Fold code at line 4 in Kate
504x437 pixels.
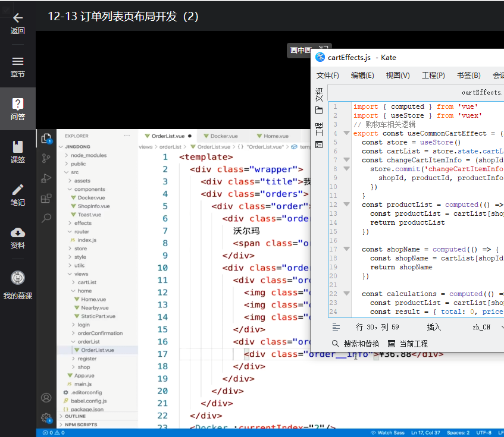346,133
